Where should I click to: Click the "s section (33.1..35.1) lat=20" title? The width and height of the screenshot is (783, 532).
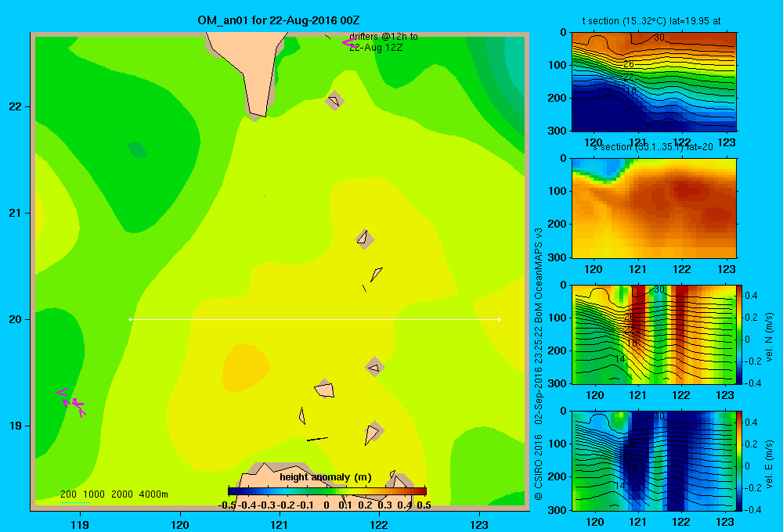click(x=653, y=147)
